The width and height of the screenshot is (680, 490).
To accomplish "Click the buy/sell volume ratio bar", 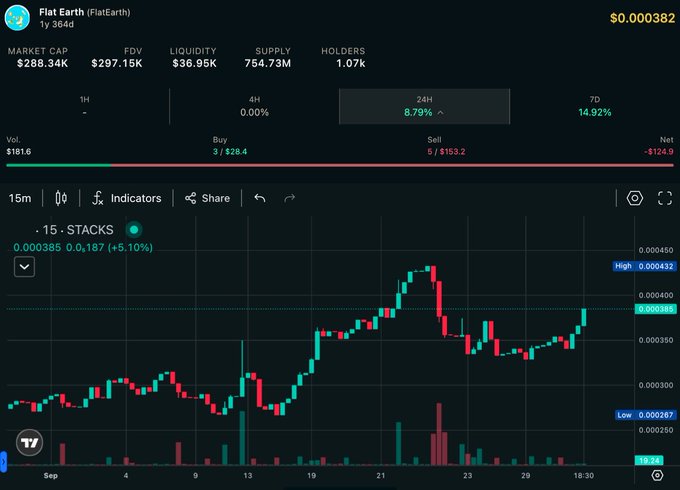I will (x=340, y=165).
